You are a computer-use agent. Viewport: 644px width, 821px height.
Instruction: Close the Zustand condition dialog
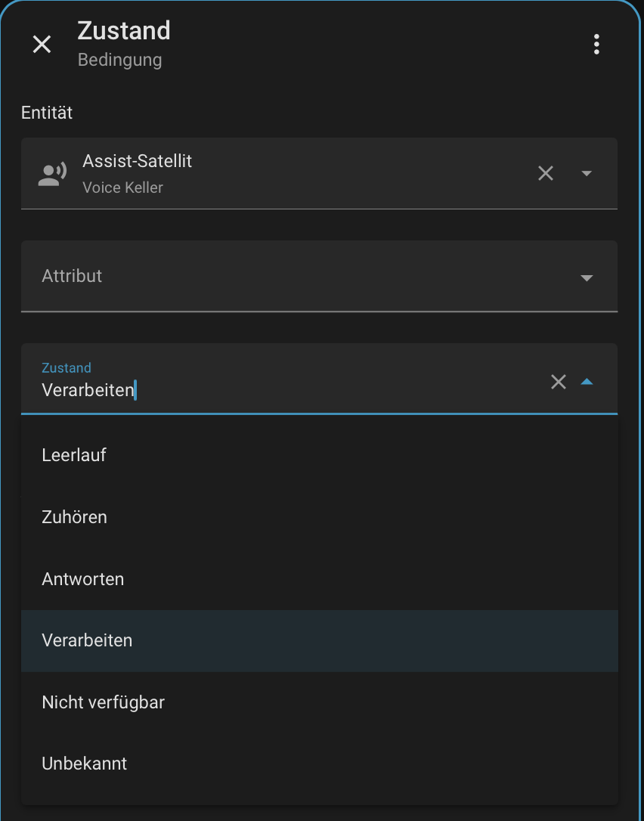pyautogui.click(x=42, y=45)
